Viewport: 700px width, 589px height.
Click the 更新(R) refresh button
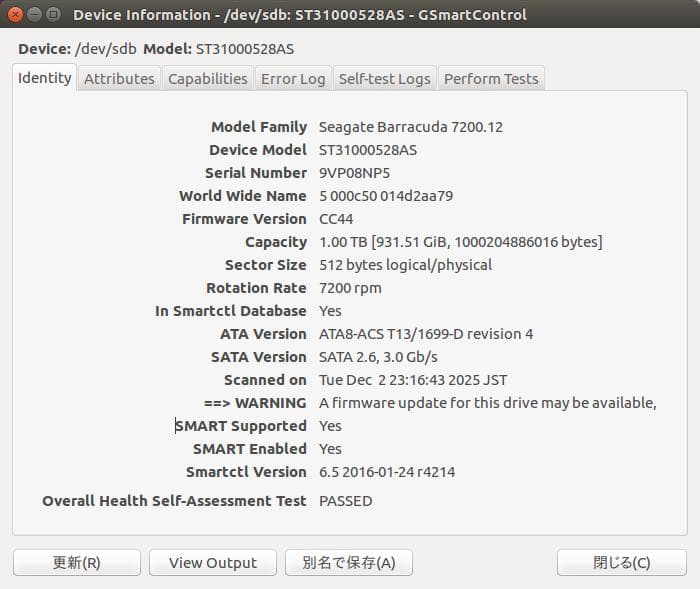point(77,563)
